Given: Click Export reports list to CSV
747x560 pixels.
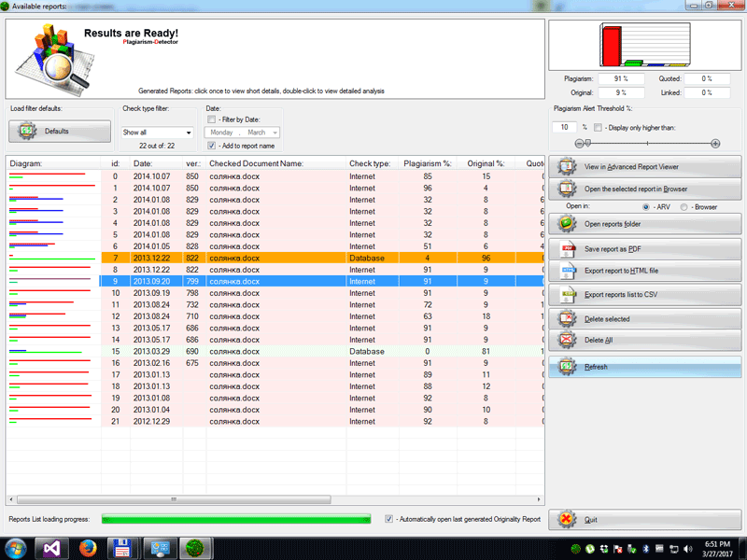Looking at the screenshot, I should (644, 294).
